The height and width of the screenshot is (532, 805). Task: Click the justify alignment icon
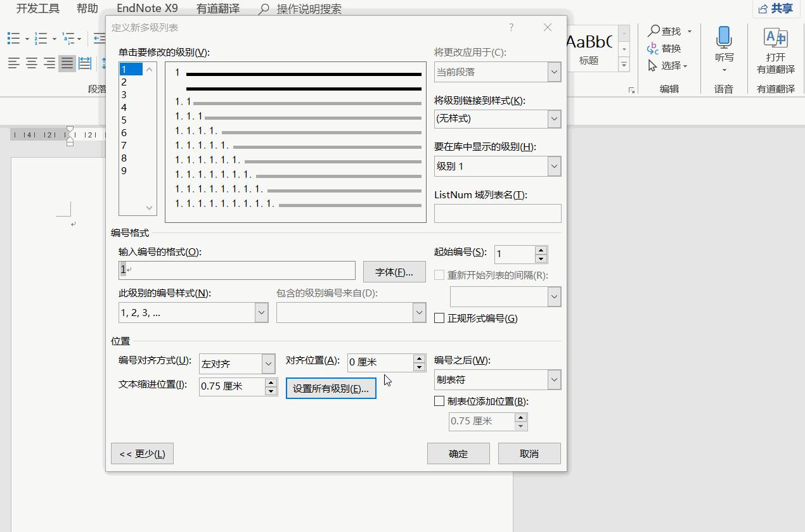click(66, 63)
